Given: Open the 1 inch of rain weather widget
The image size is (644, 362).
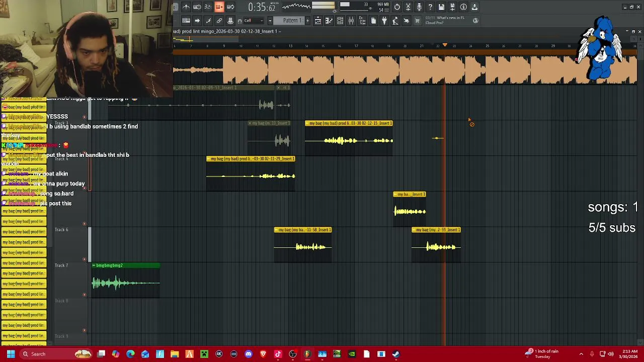Looking at the screenshot, I should click(542, 354).
